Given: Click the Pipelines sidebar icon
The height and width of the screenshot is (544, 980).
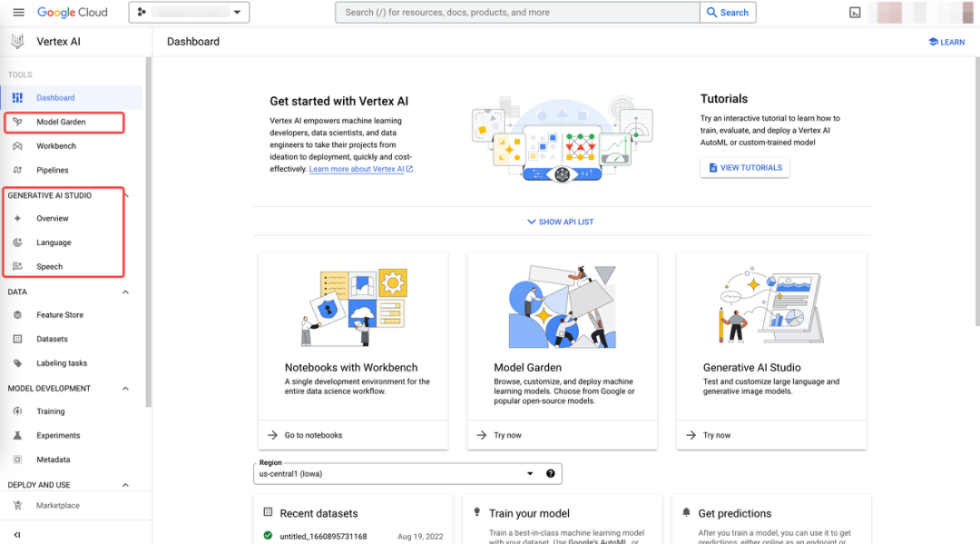Looking at the screenshot, I should coord(17,170).
